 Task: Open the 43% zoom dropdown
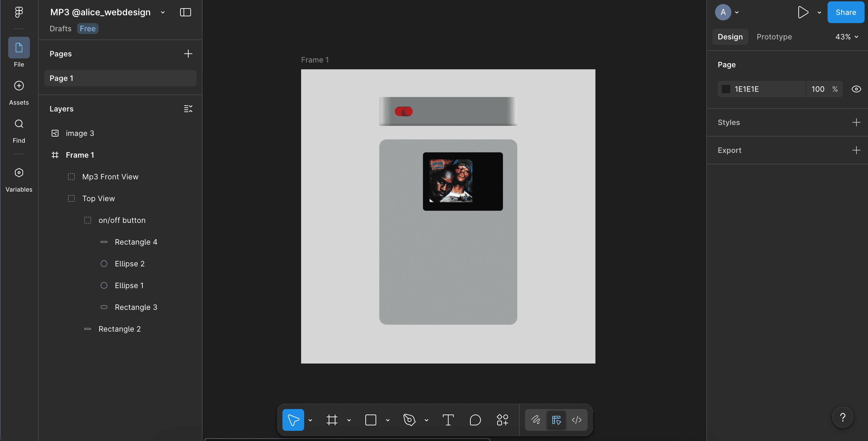[847, 37]
